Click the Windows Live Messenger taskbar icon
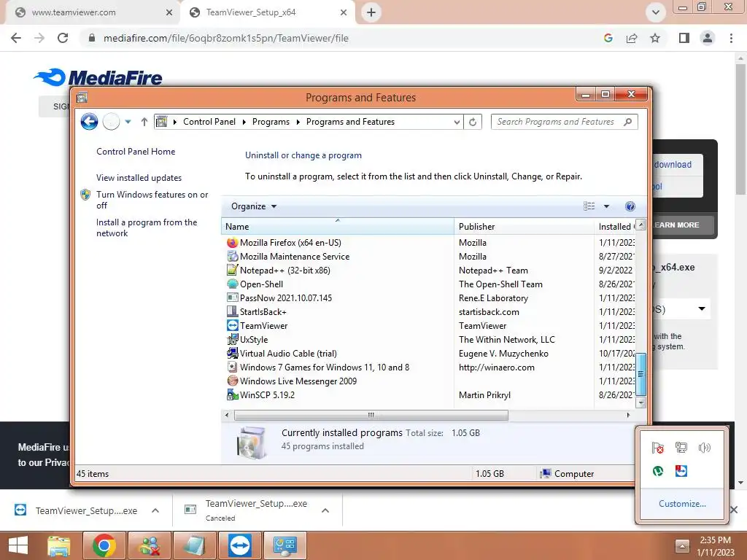This screenshot has height=560, width=747. (x=149, y=545)
